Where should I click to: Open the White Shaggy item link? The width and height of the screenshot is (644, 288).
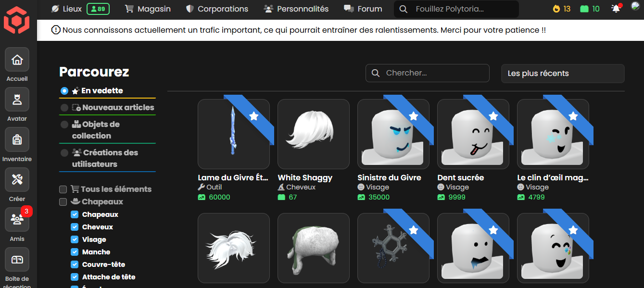[x=305, y=178]
